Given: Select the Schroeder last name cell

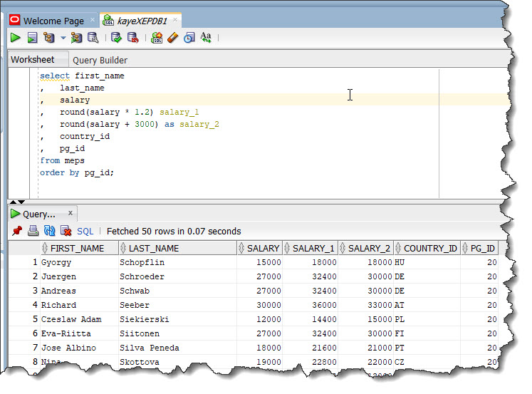Looking at the screenshot, I should 178,276.
